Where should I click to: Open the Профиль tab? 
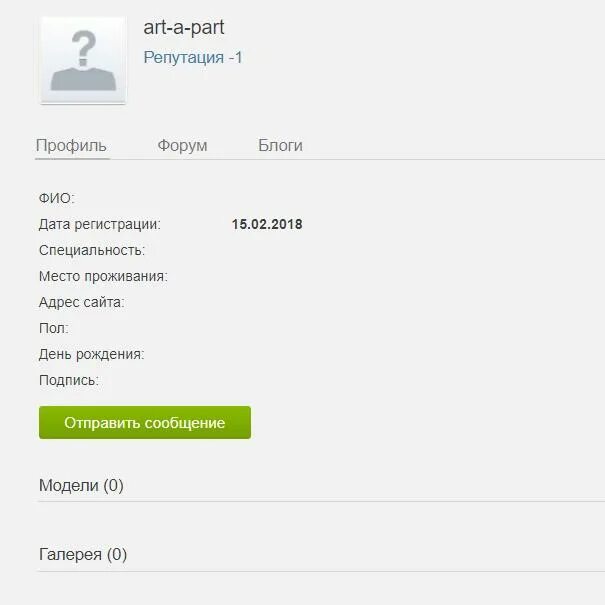[x=71, y=146]
